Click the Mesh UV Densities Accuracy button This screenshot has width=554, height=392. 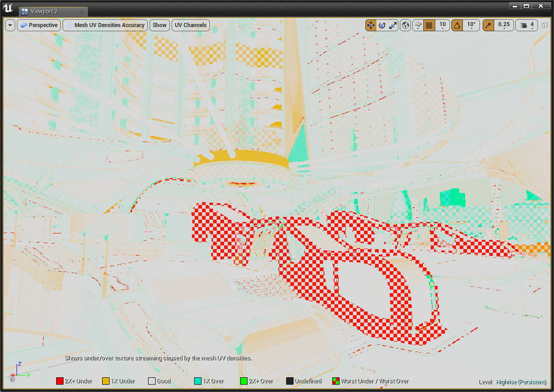point(105,25)
